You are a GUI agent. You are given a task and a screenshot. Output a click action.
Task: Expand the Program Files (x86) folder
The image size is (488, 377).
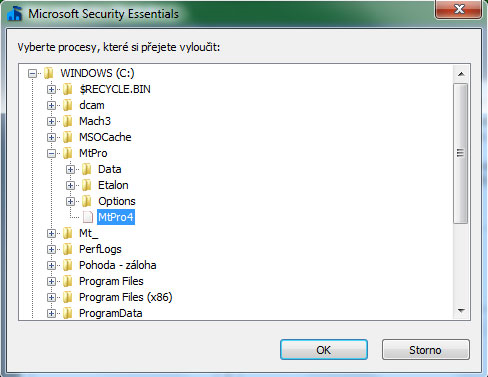[x=51, y=297]
